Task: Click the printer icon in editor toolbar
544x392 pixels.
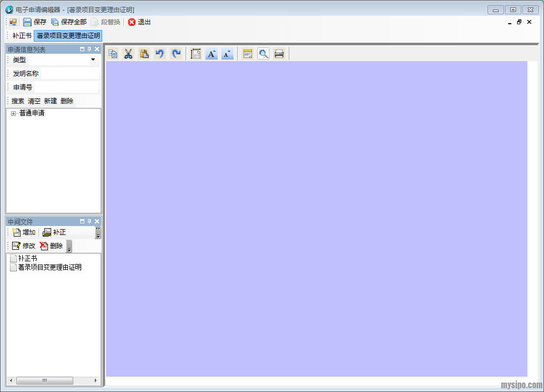Action: 279,54
